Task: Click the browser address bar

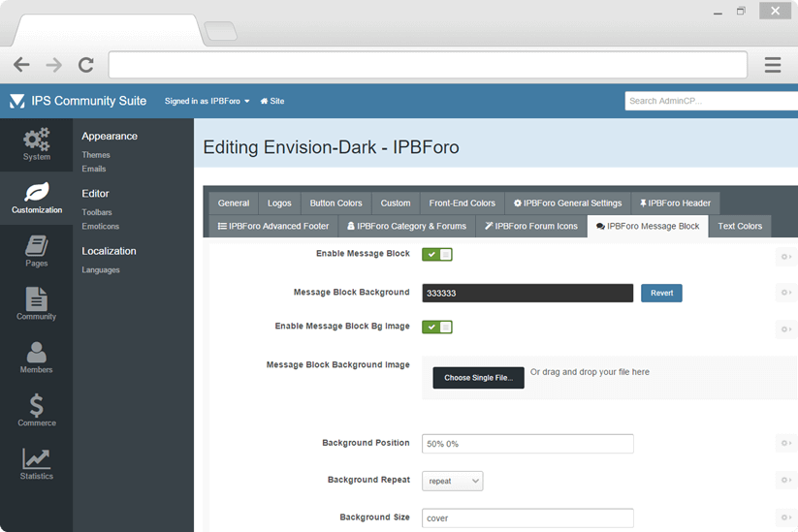Action: coord(428,65)
